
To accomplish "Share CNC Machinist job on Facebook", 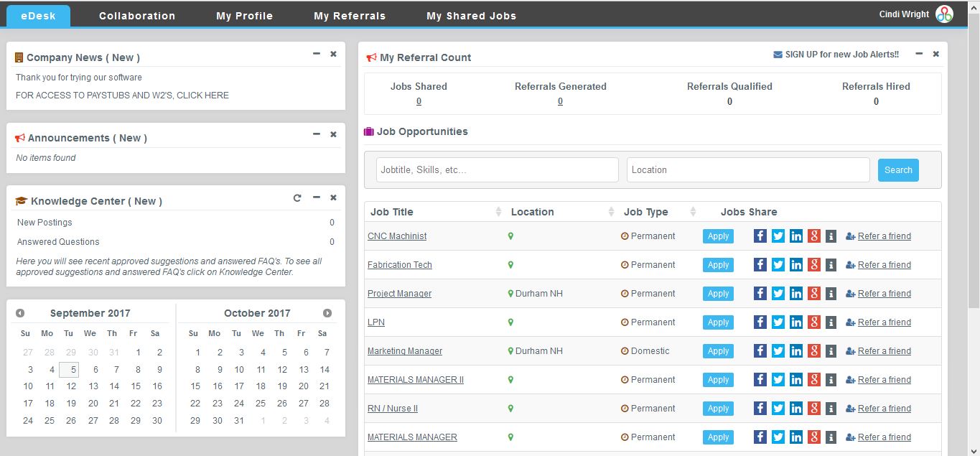I will (760, 236).
